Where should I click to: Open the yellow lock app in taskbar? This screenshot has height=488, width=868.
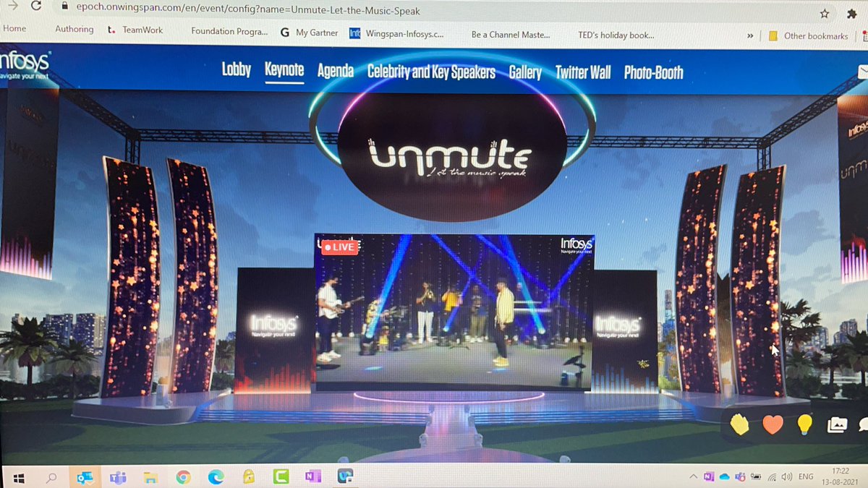point(248,476)
